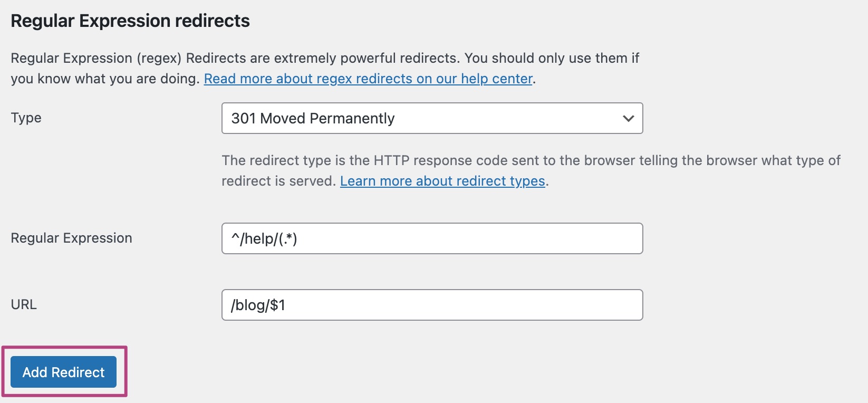This screenshot has height=403, width=868.
Task: Click empty area right of Regular Expression field
Action: point(754,238)
